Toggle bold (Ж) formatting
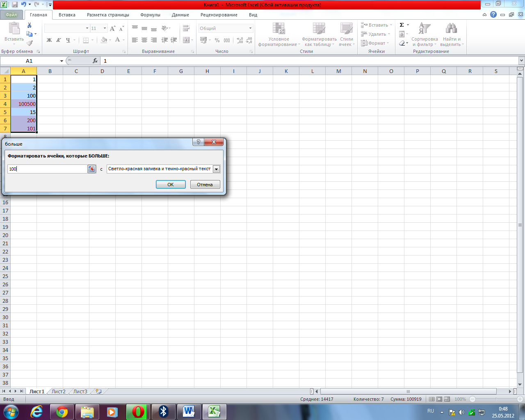Screen dimensions: 525x420 tap(49, 40)
